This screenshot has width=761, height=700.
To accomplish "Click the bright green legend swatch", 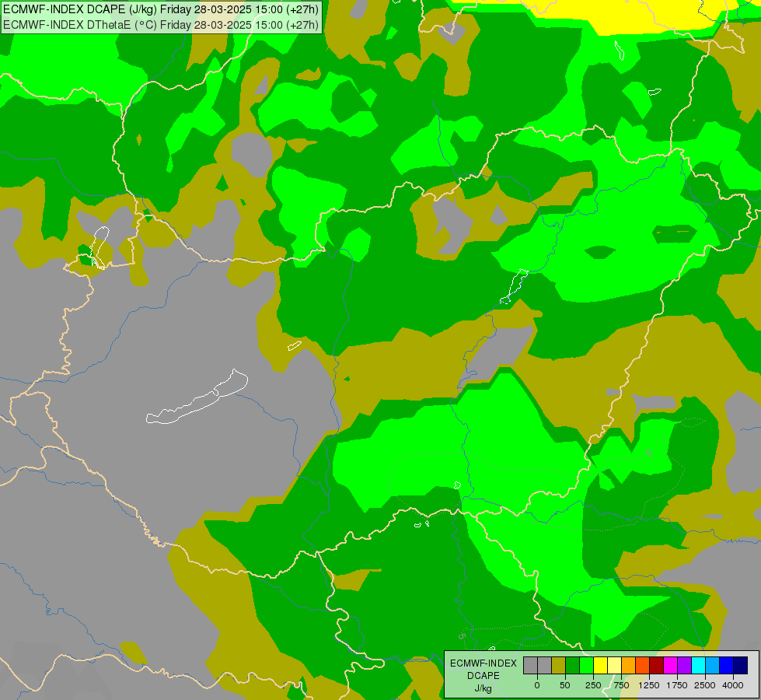I will pos(586,665).
